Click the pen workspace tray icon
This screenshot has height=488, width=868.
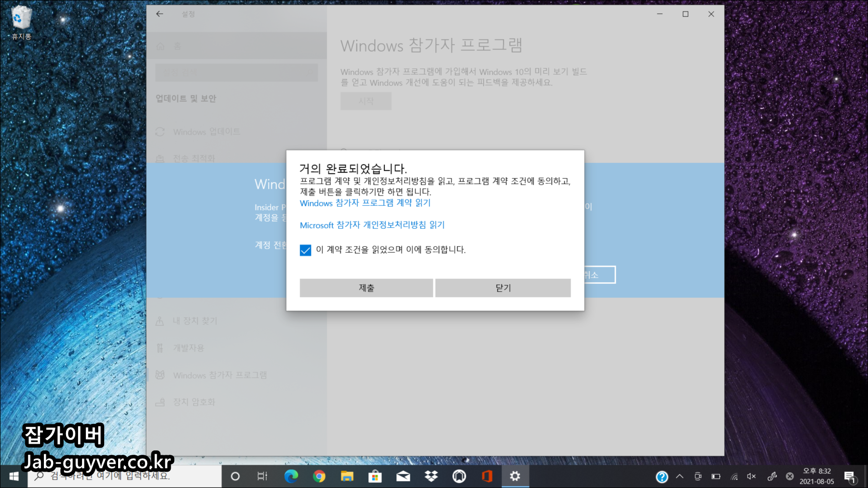click(772, 476)
